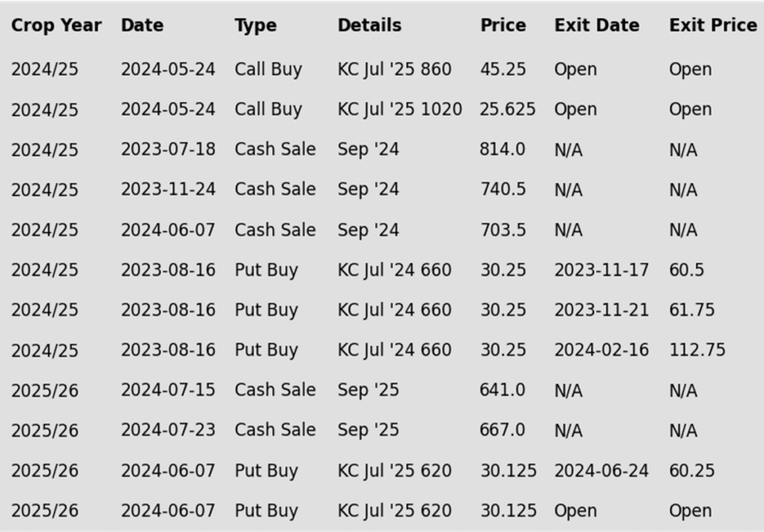Click the Crop Year column header
Image resolution: width=764 pixels, height=532 pixels.
point(56,25)
